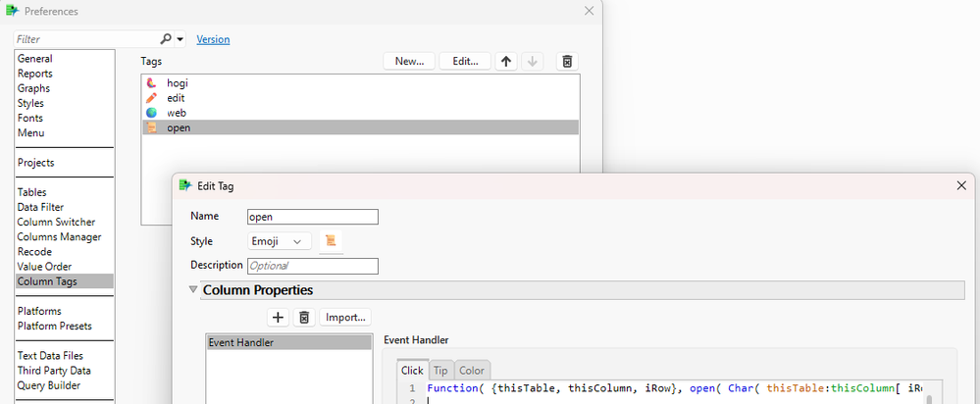This screenshot has height=404, width=980.
Task: Open the filter options dropdown arrow
Action: click(180, 39)
